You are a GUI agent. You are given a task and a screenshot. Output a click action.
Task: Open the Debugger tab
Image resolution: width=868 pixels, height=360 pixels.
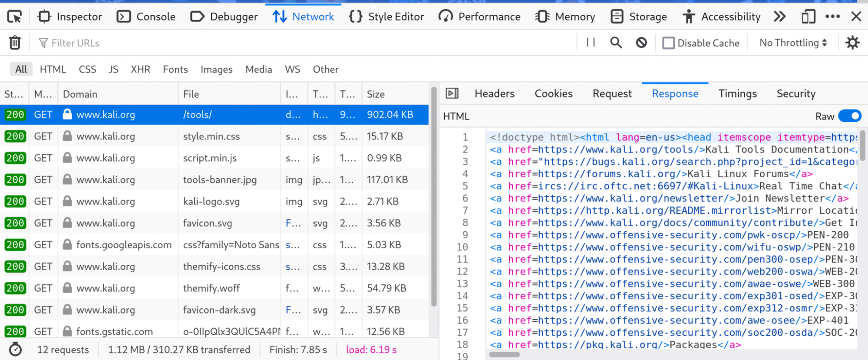coord(224,17)
